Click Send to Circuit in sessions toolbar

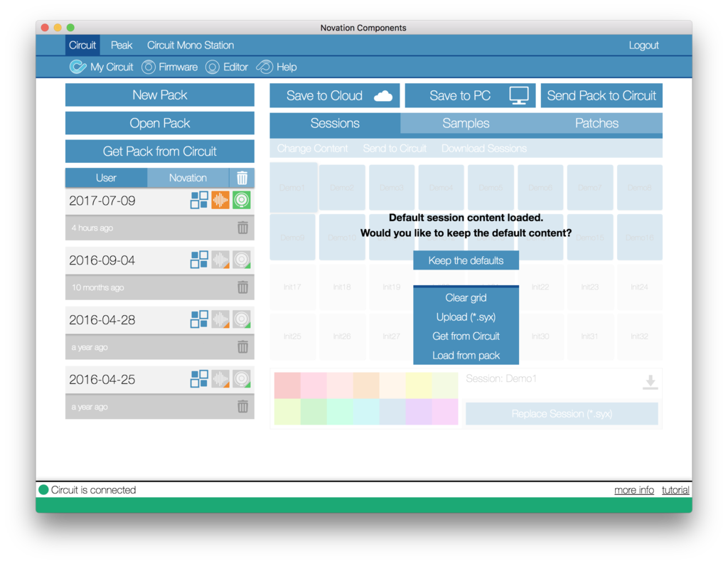395,149
